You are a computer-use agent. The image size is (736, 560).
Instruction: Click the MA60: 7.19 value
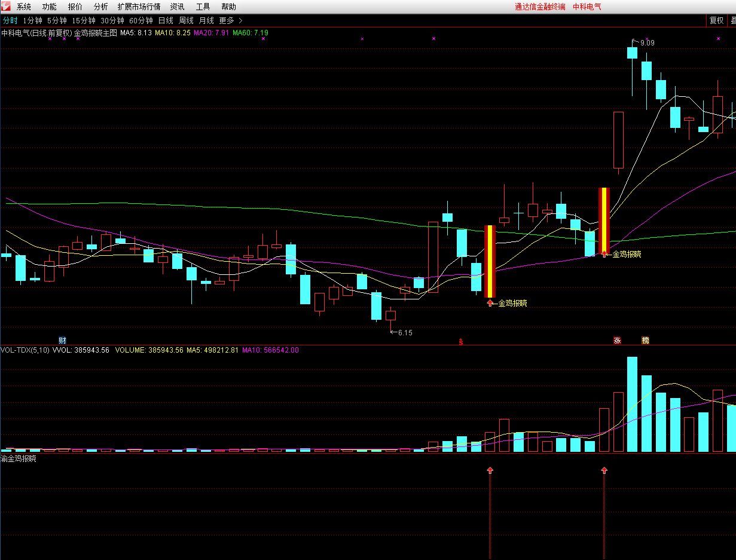click(251, 33)
